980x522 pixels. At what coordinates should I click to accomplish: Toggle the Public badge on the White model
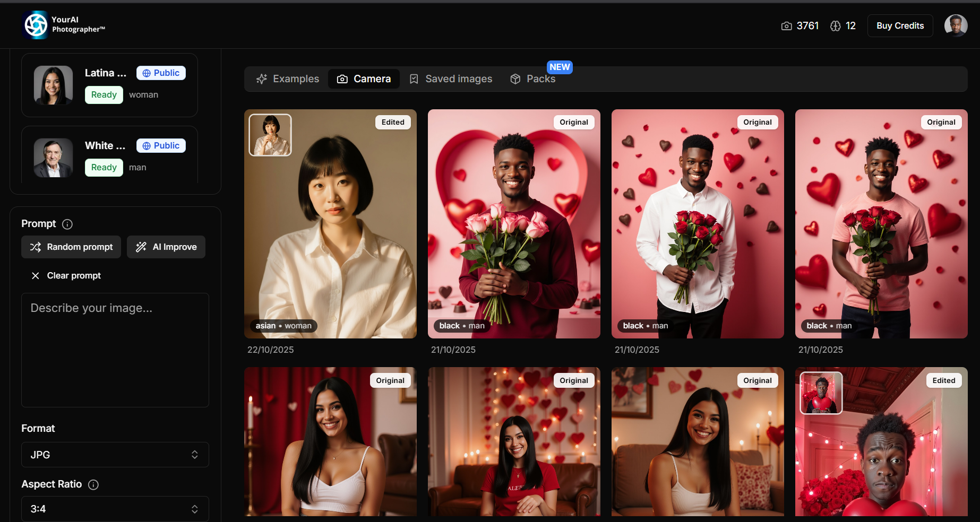click(x=160, y=145)
